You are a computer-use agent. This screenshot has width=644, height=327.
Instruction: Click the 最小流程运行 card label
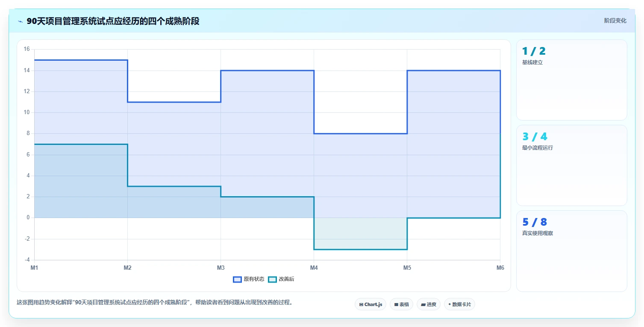pyautogui.click(x=538, y=148)
